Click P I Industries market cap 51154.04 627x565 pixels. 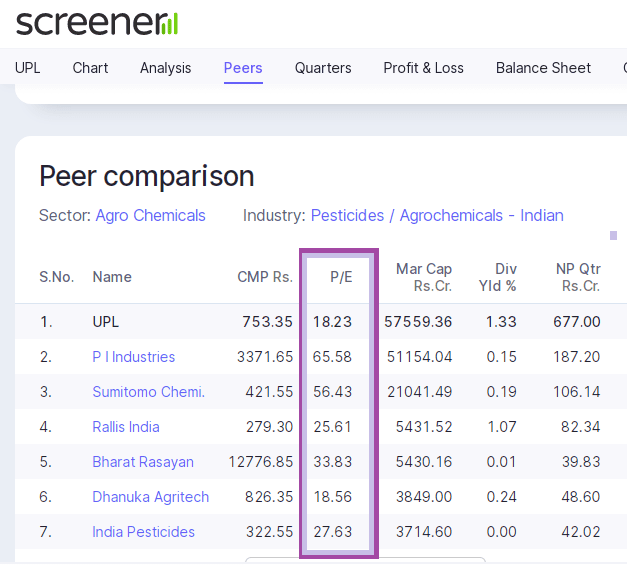pyautogui.click(x=419, y=357)
